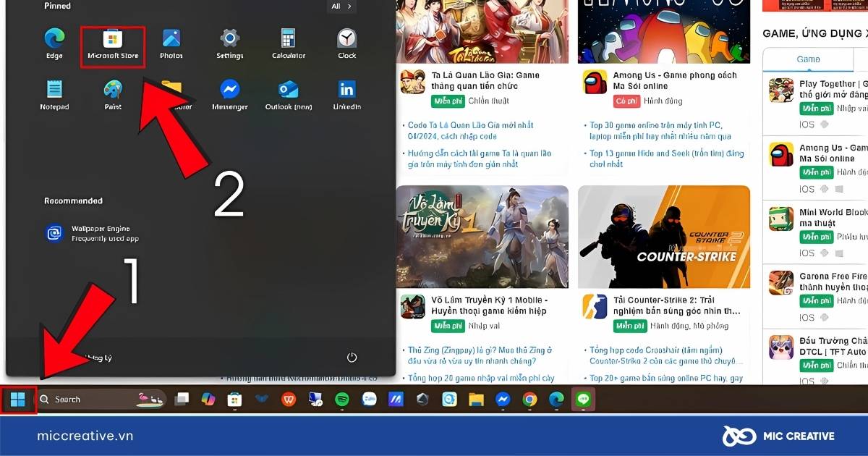868x456 pixels.
Task: Click the Counter-Strike app icon beside Tải Counter-Strike 2
Action: click(x=595, y=306)
